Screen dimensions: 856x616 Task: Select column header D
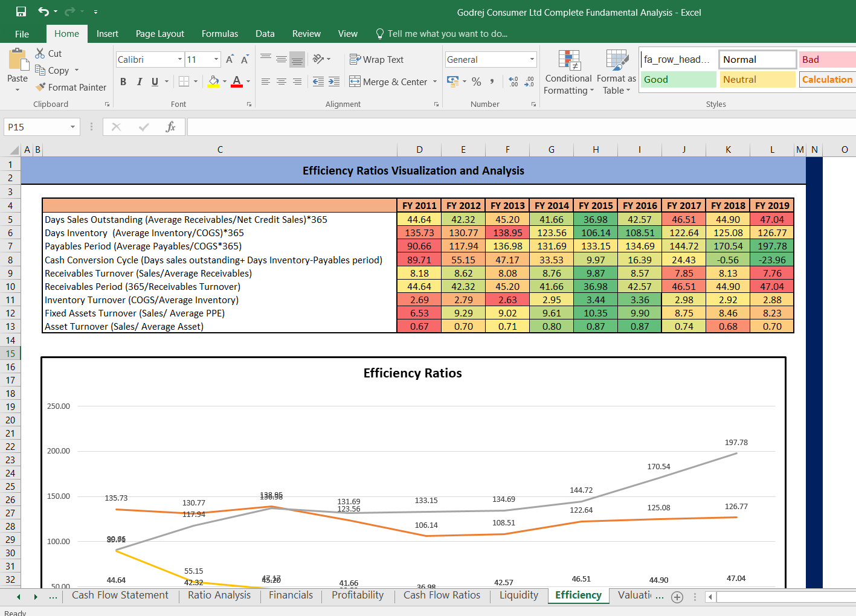pos(419,150)
